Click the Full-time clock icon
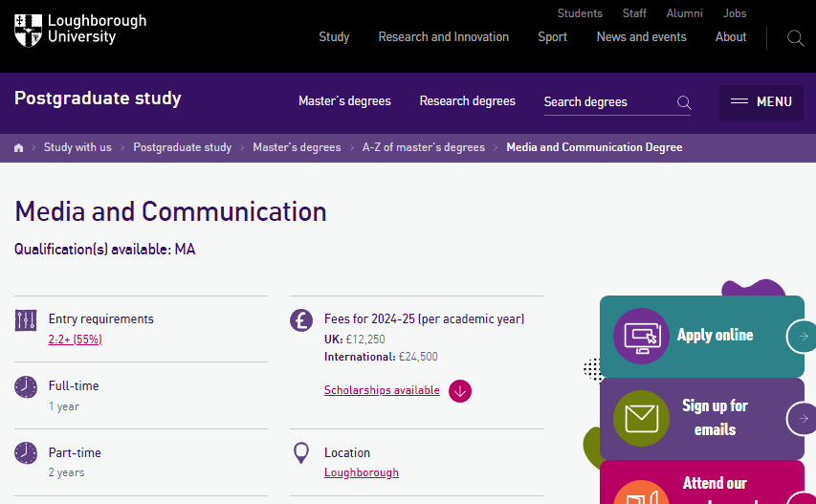The height and width of the screenshot is (504, 816). tap(26, 387)
